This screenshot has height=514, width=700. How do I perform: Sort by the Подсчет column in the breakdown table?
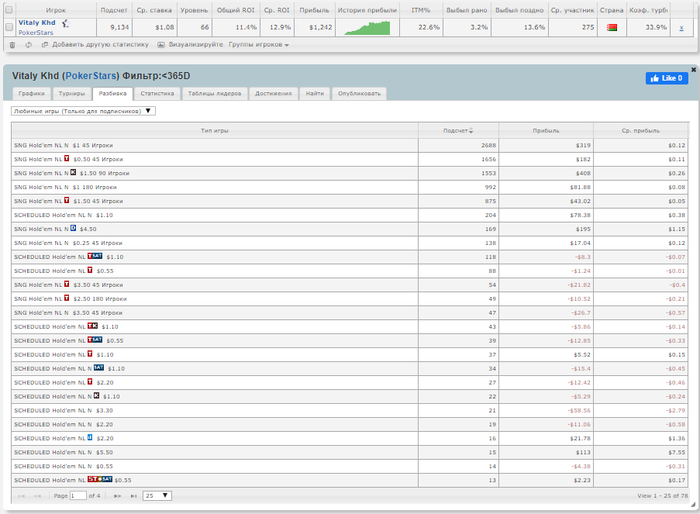[x=458, y=131]
